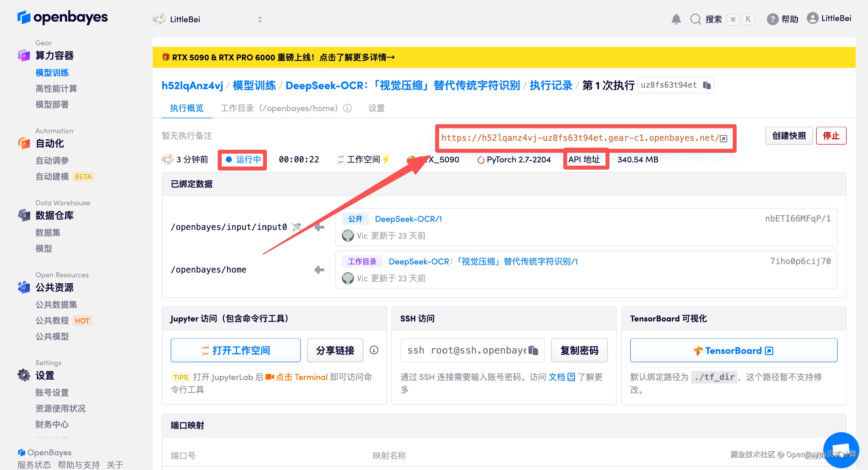Unbind the /openbayes/input/input0 dataset
The width and height of the screenshot is (868, 470).
coord(297,227)
